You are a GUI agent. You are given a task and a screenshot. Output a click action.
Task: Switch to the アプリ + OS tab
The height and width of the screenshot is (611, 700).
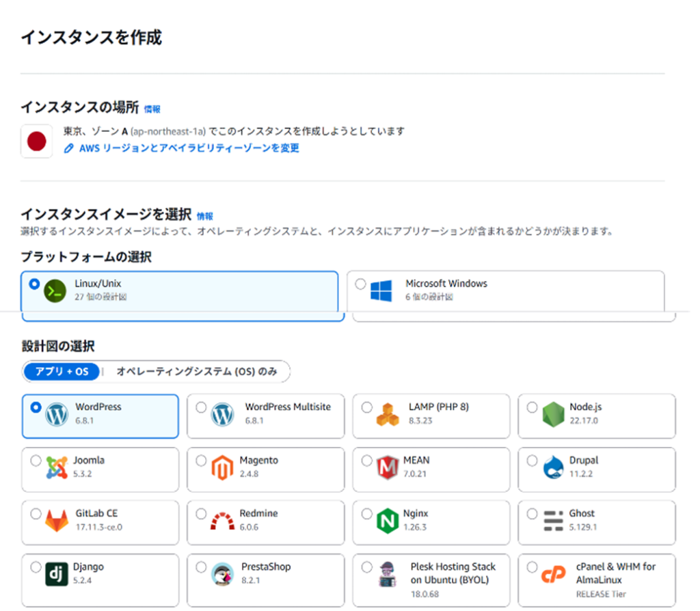click(x=62, y=371)
